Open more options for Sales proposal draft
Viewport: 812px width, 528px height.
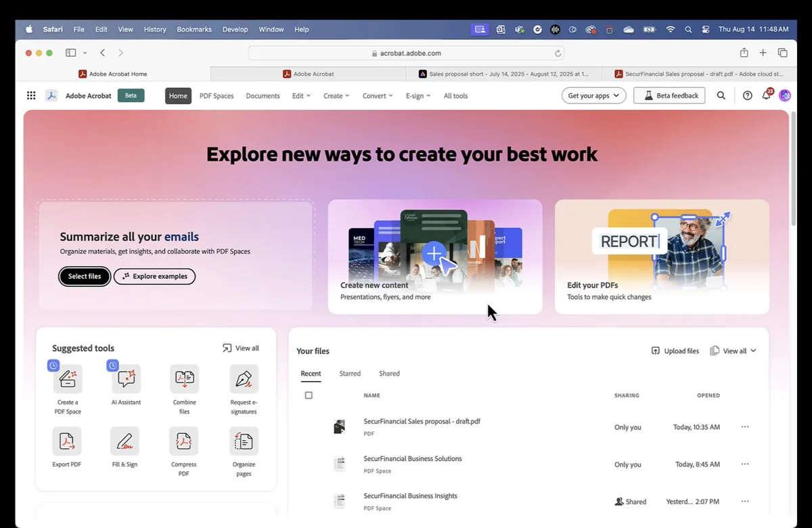pyautogui.click(x=745, y=427)
